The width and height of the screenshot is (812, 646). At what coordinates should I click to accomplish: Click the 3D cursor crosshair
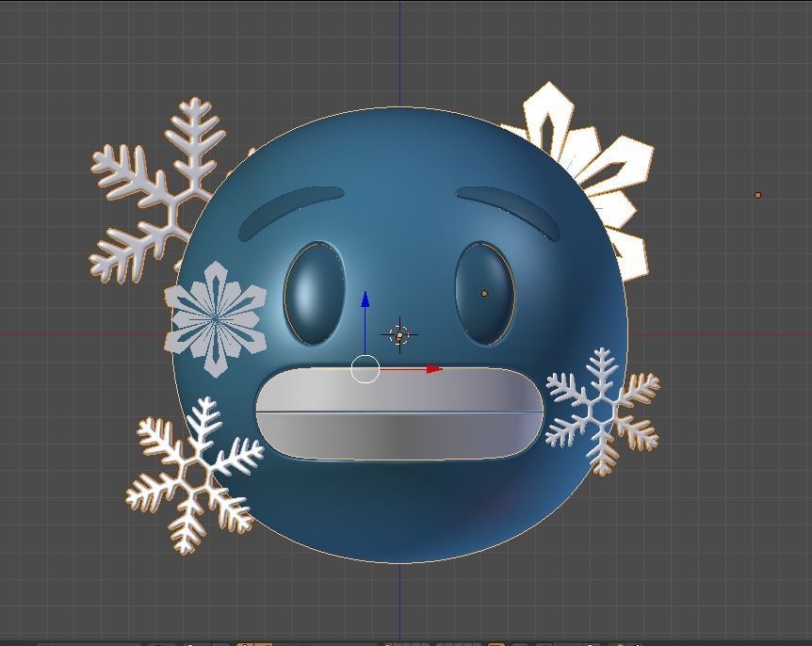(x=399, y=336)
